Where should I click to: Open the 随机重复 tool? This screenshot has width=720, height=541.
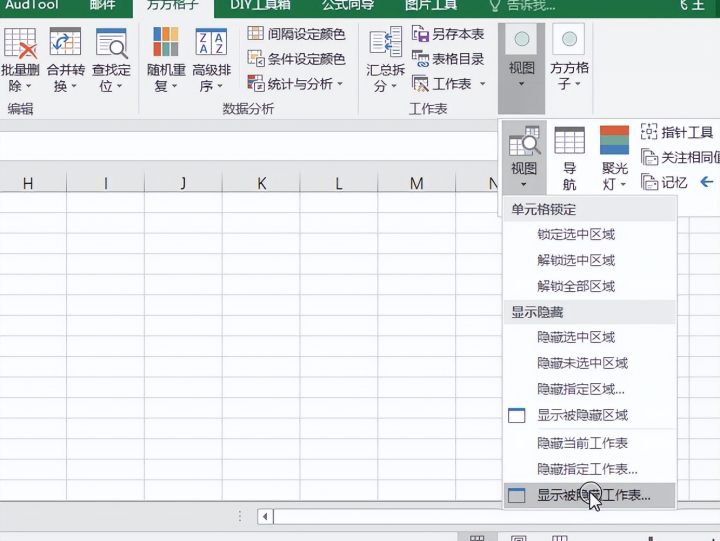point(166,60)
